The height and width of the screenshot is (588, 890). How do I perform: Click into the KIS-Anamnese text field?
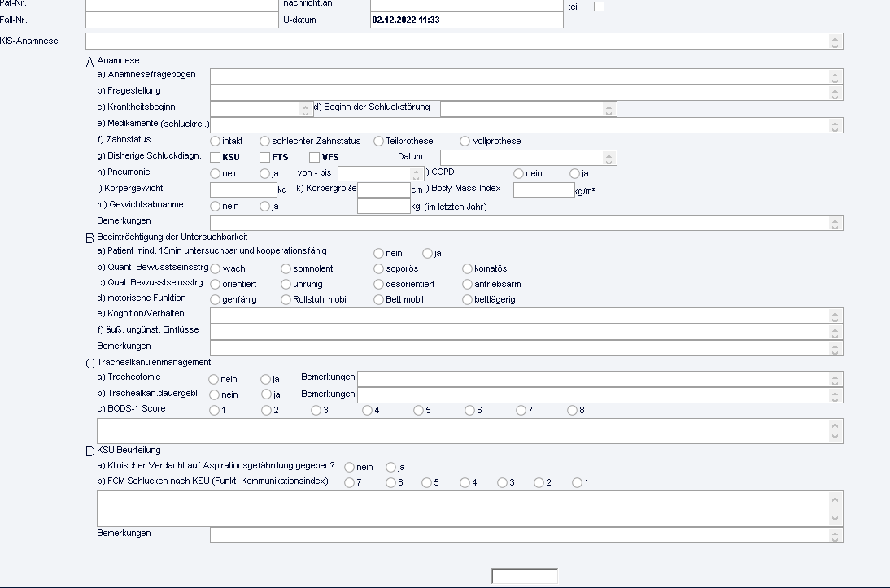(x=465, y=41)
